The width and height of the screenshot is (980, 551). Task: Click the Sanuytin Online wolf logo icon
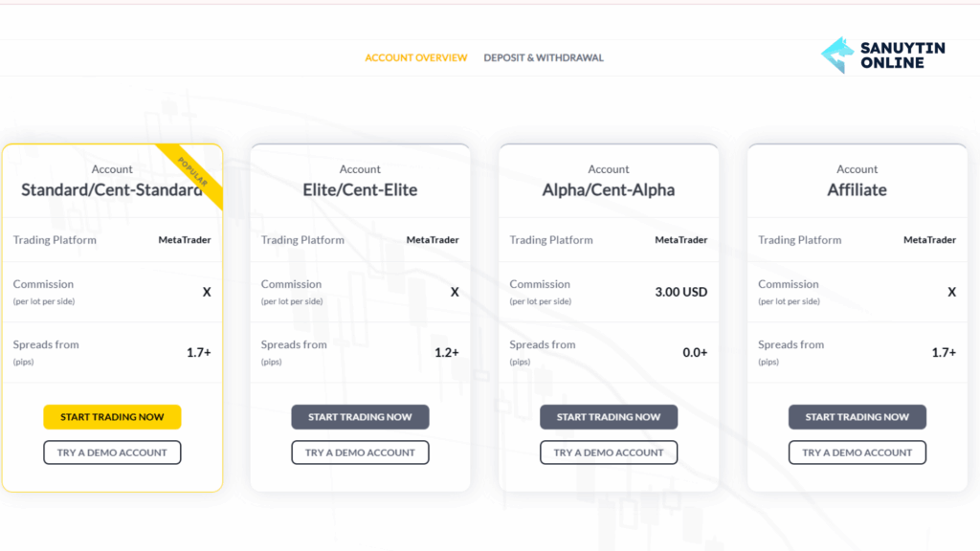pyautogui.click(x=837, y=55)
